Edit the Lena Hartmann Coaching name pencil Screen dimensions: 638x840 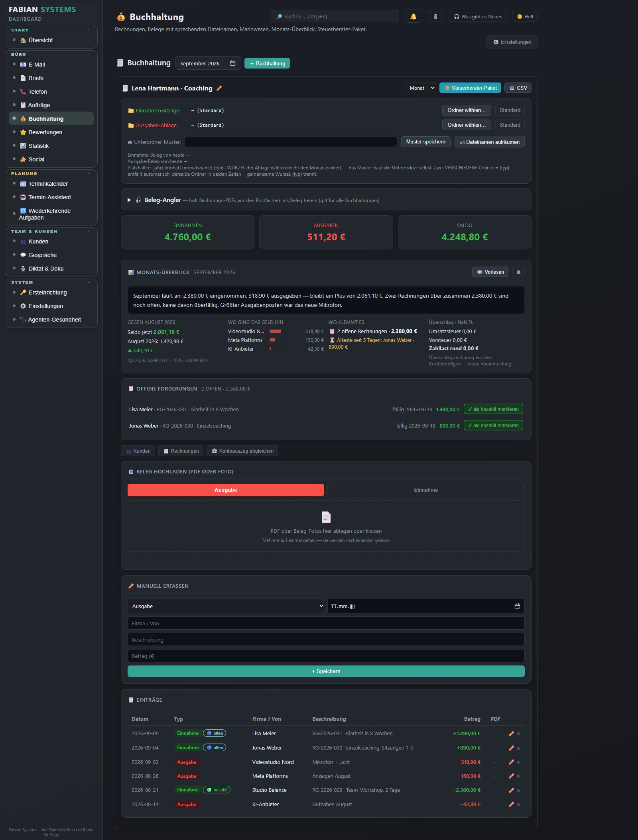[219, 88]
